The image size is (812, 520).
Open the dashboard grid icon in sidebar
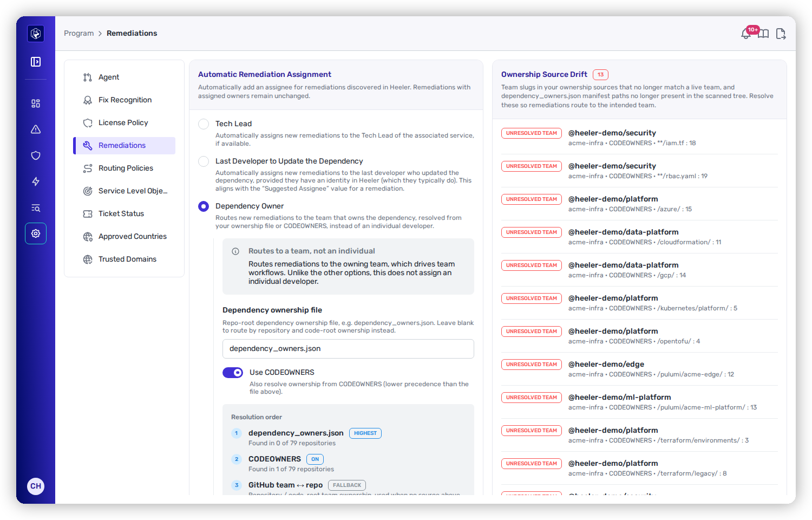coord(36,103)
